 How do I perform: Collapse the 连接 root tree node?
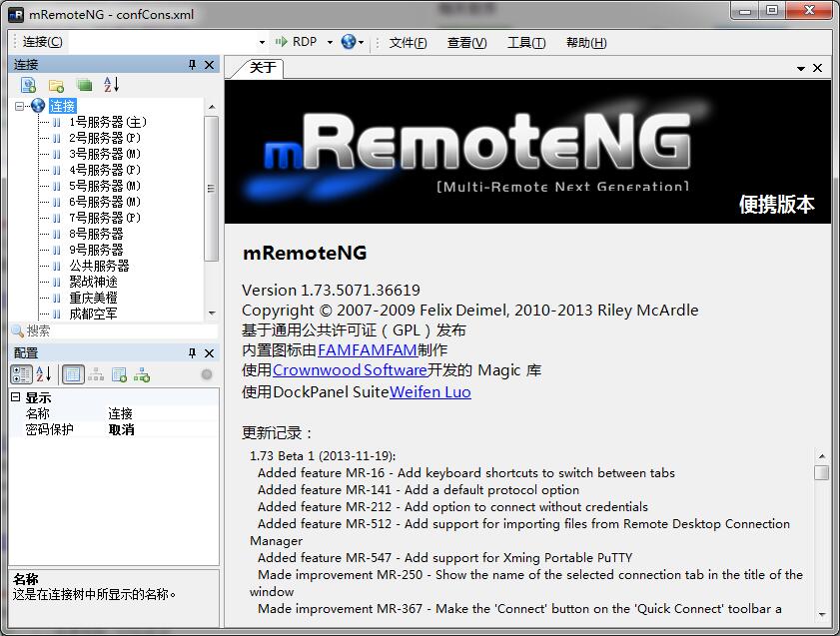(19, 106)
